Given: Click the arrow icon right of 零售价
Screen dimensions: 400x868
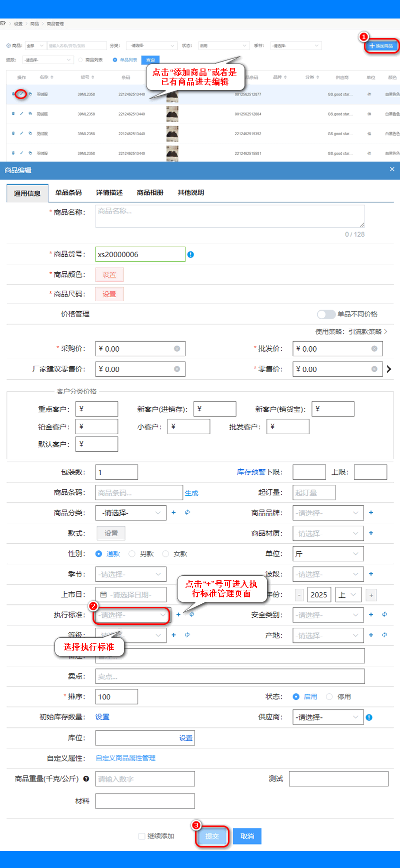Looking at the screenshot, I should (x=389, y=369).
